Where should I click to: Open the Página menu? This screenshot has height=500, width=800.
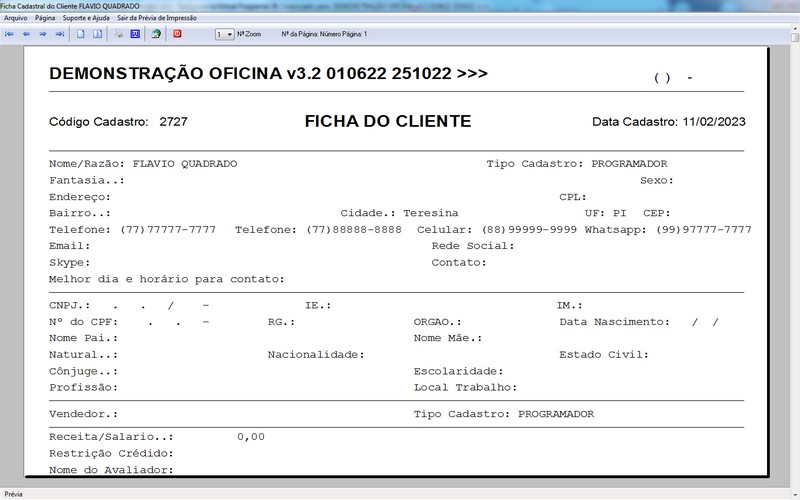[45, 18]
